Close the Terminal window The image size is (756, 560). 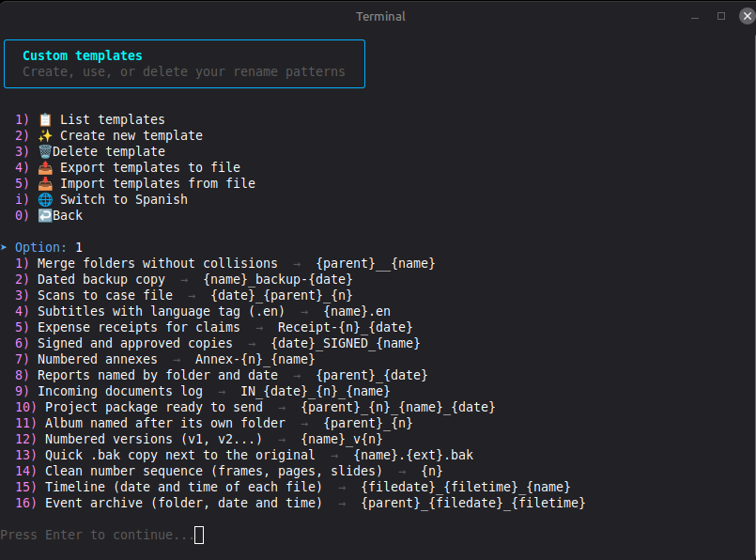[x=747, y=16]
